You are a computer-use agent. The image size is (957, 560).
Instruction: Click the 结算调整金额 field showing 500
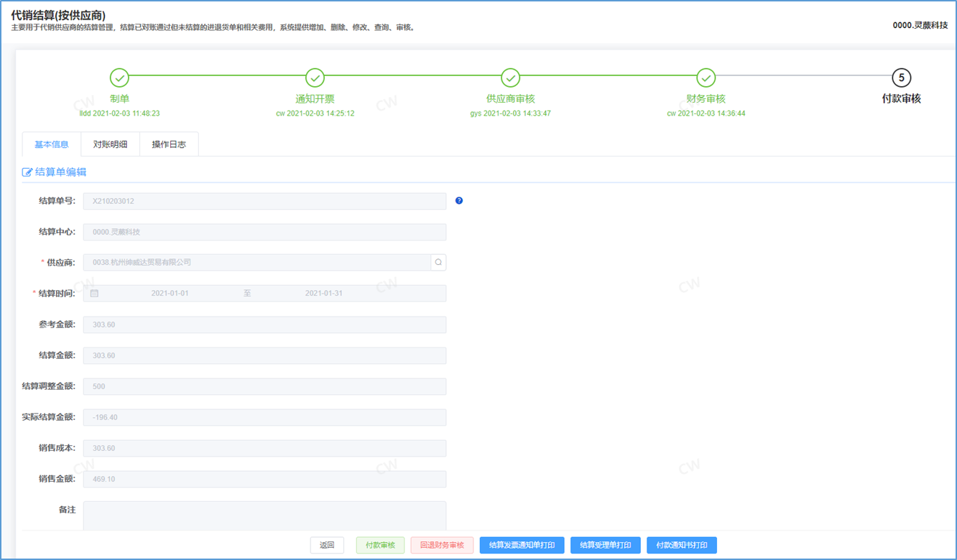tap(264, 386)
